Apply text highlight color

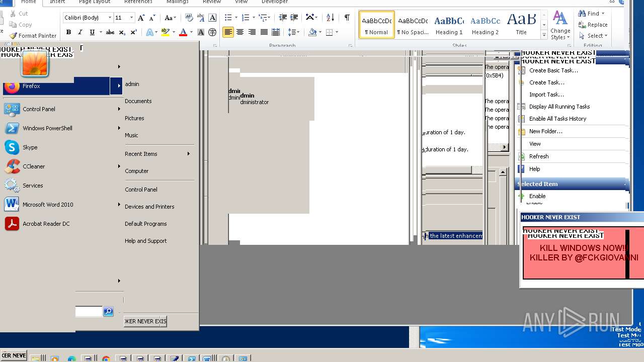(165, 32)
